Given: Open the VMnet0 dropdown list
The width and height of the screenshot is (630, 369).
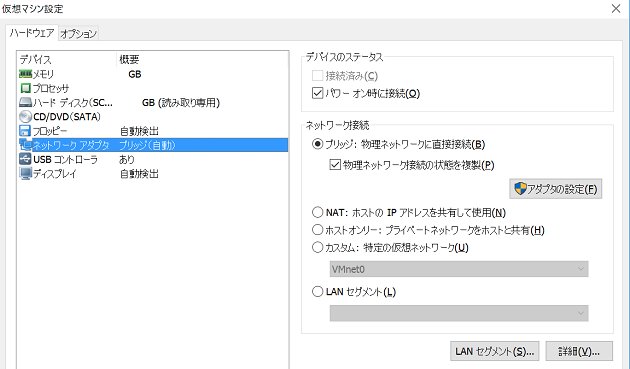Looking at the screenshot, I should [x=459, y=269].
